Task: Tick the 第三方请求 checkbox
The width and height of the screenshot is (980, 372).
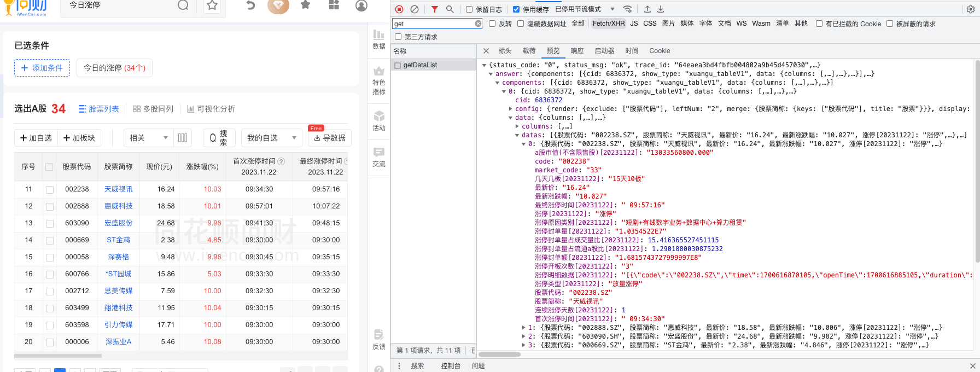Action: tap(398, 37)
